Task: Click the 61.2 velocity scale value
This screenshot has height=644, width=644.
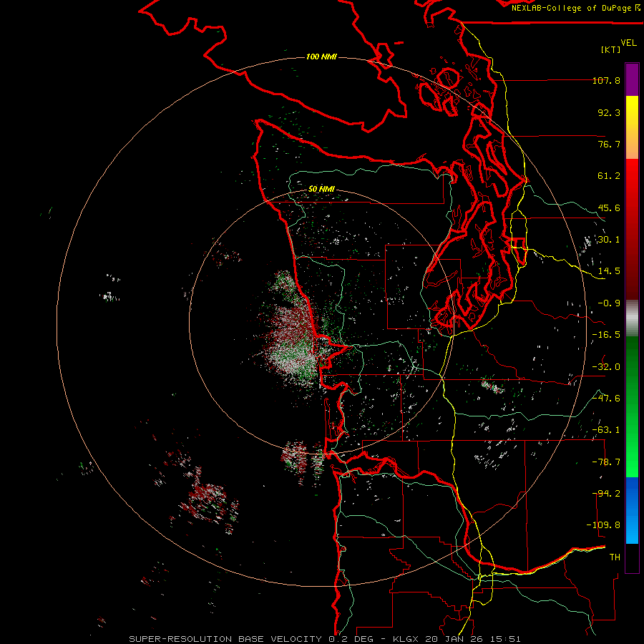Action: point(609,176)
